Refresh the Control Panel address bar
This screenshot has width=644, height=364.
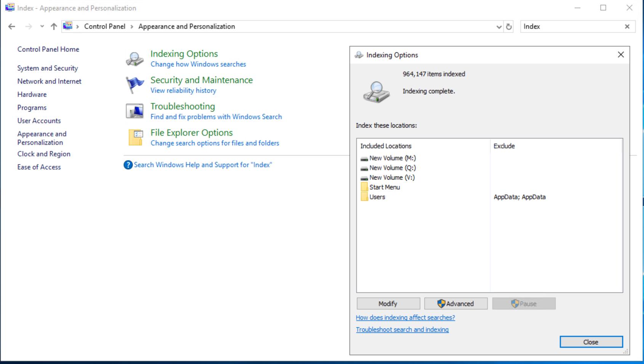click(x=509, y=27)
